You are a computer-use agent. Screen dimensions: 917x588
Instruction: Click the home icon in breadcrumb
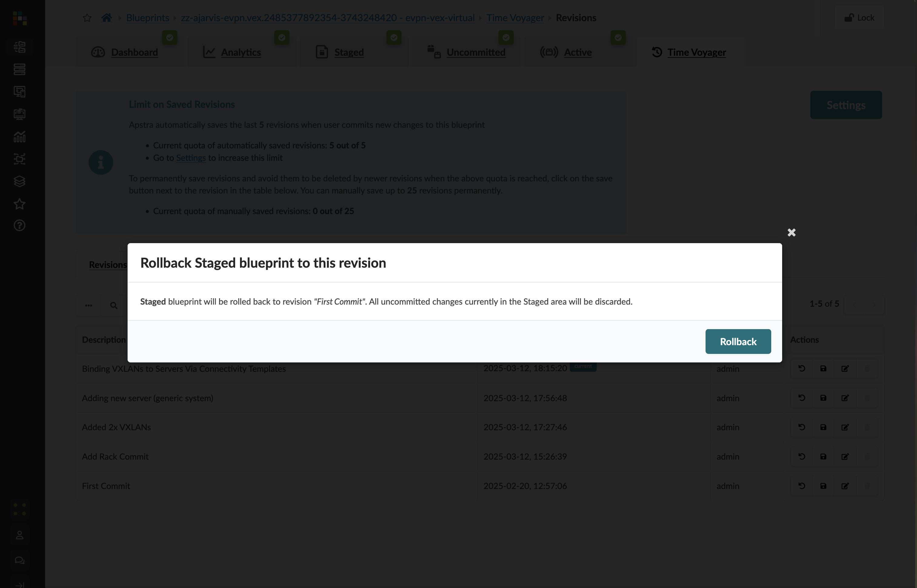(107, 18)
